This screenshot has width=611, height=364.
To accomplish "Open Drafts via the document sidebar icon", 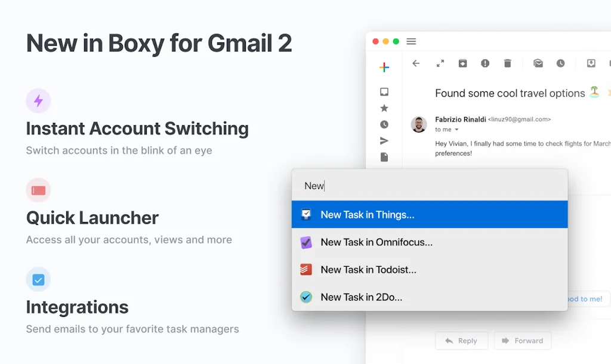I will pos(384,157).
